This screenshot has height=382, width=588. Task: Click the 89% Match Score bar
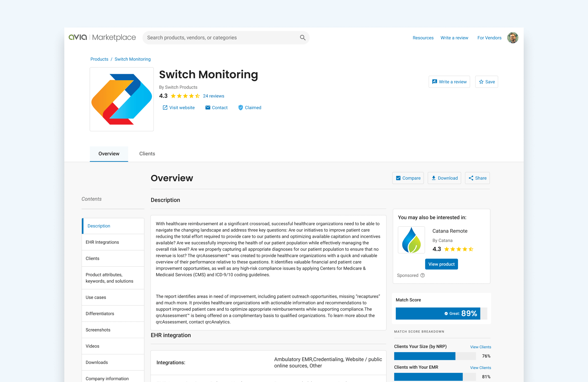[x=438, y=313]
